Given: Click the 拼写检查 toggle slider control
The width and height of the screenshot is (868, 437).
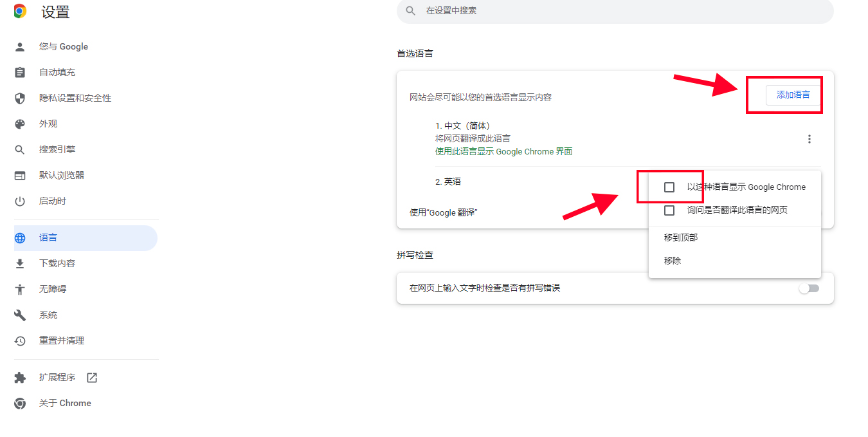Looking at the screenshot, I should coord(809,288).
